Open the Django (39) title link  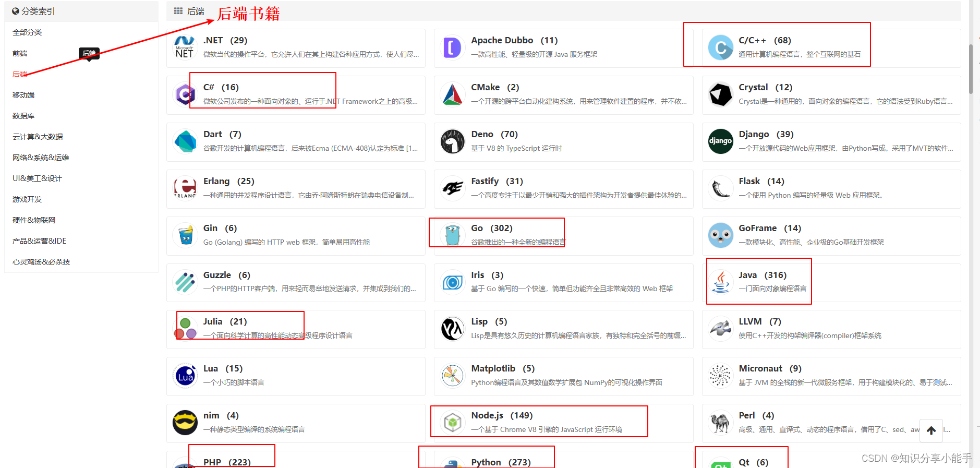[766, 134]
